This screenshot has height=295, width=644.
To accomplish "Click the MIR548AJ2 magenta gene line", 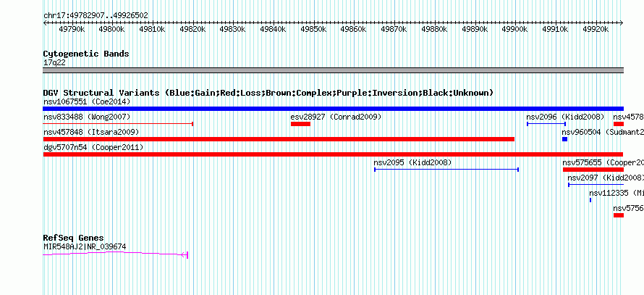I will click(x=115, y=254).
